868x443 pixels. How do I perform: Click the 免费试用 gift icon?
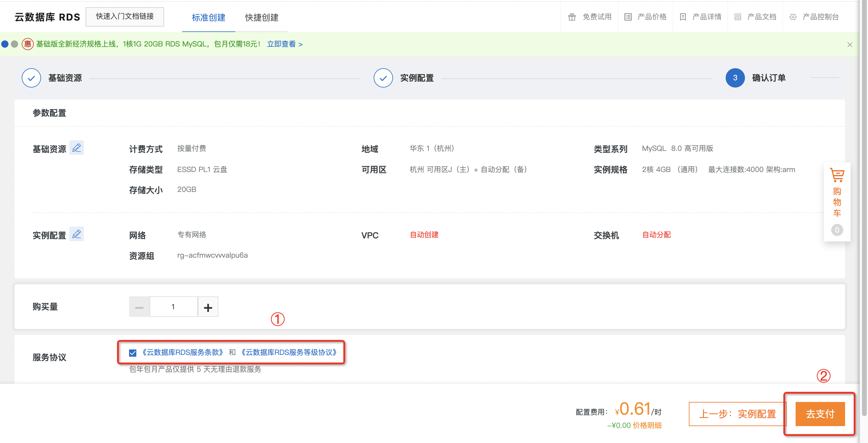[572, 17]
